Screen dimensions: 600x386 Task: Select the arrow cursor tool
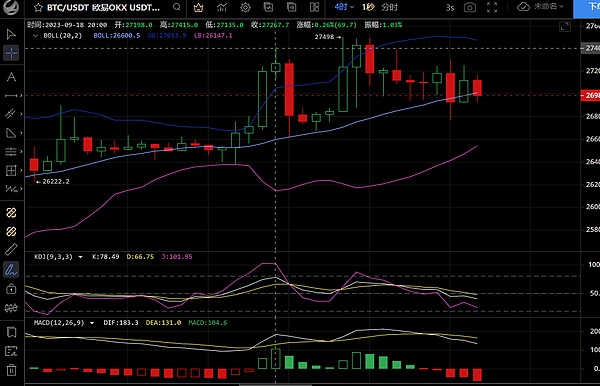11,34
